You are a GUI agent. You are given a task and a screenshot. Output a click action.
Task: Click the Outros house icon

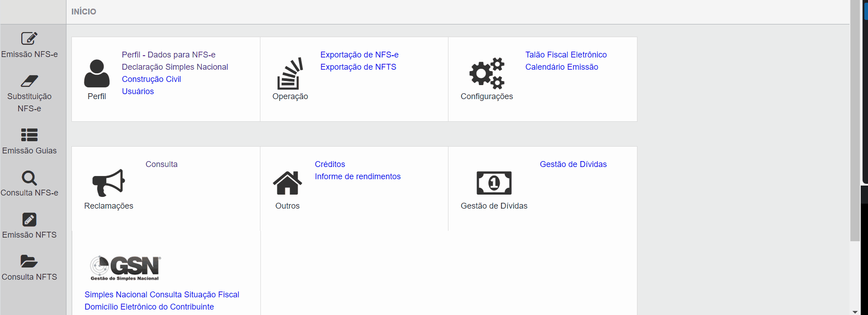tap(288, 183)
